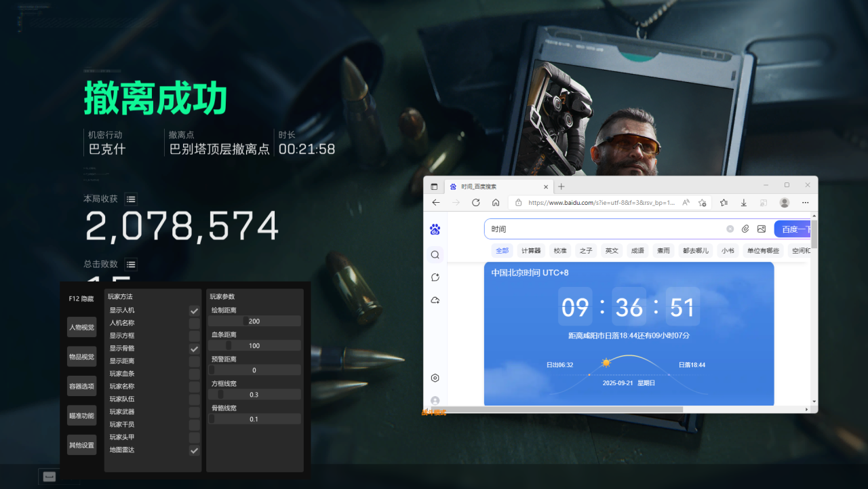Click the attachment paperclip icon in search box

pyautogui.click(x=745, y=229)
